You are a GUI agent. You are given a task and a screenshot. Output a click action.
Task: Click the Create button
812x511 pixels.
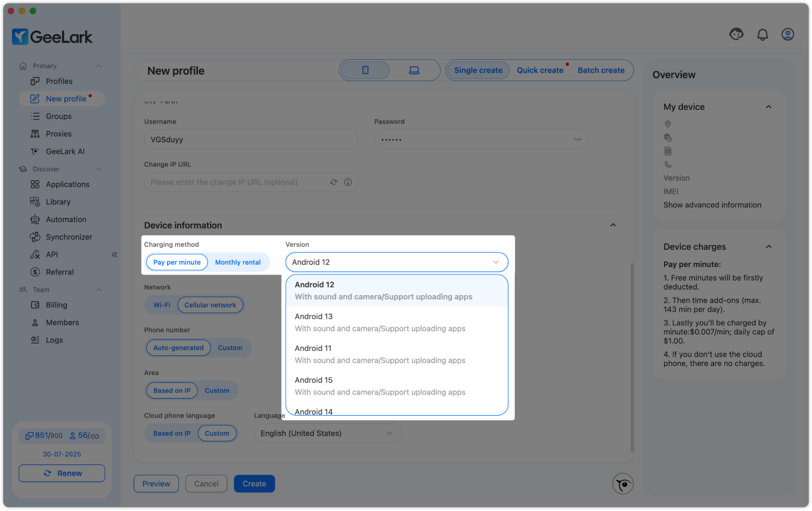coord(254,484)
